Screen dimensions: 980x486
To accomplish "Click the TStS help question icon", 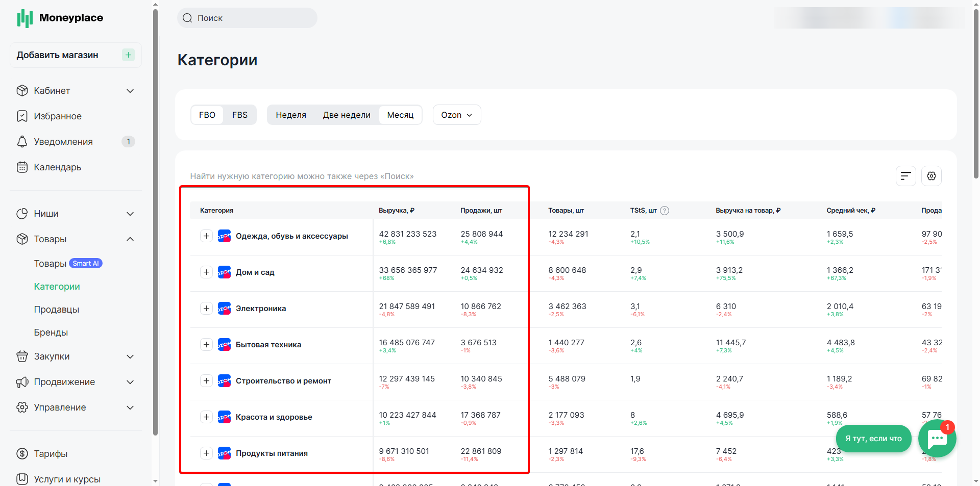I will (x=665, y=211).
